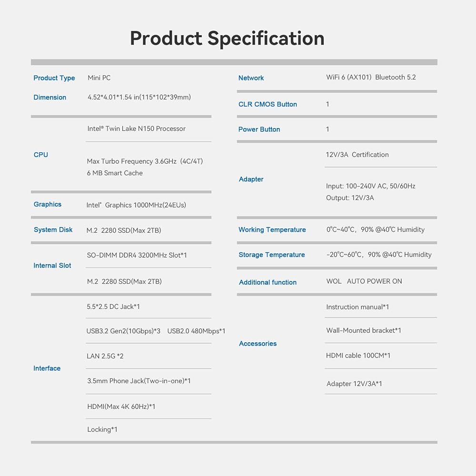Viewport: 476px width, 476px height.
Task: Select the Additional function label
Action: pos(268,282)
